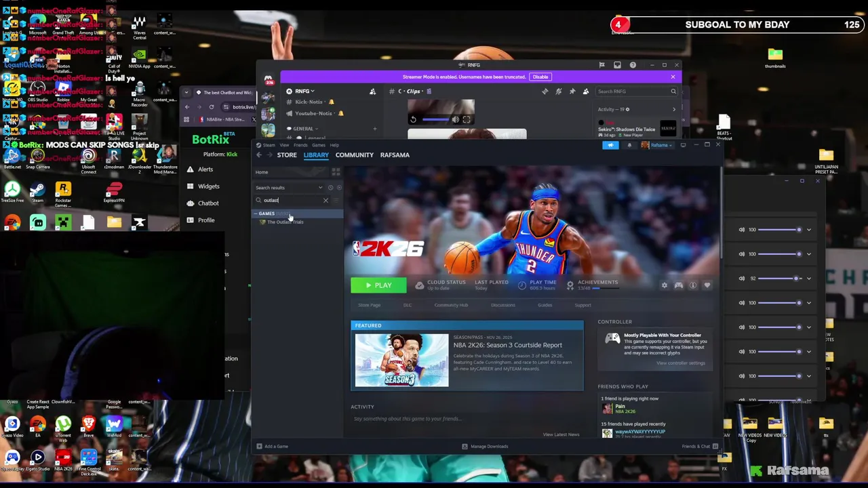Open controller layout icon for NBA 2K26
Viewport: 868px width, 488px height.
click(679, 285)
